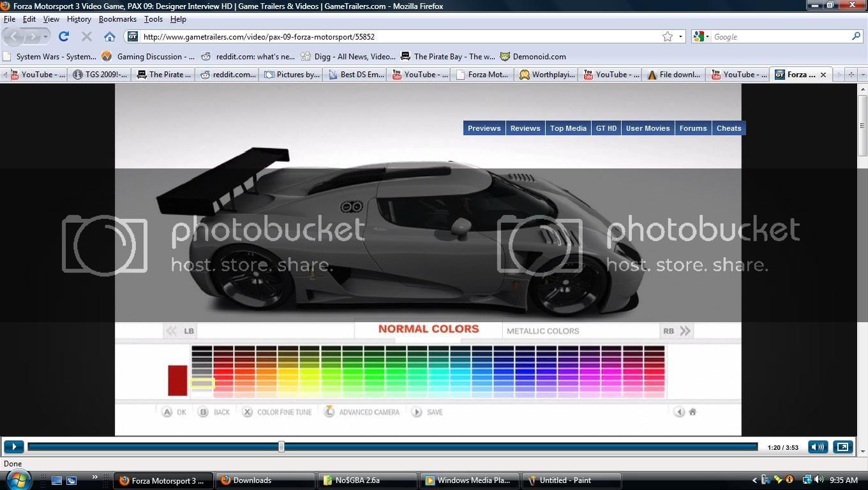The height and width of the screenshot is (490, 868).
Task: Open the User Movies section
Action: 648,128
